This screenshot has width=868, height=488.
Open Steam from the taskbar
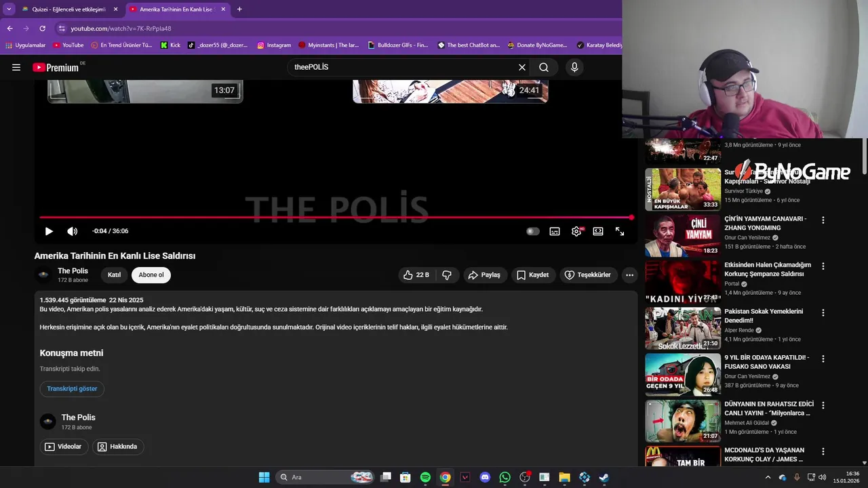(x=604, y=477)
